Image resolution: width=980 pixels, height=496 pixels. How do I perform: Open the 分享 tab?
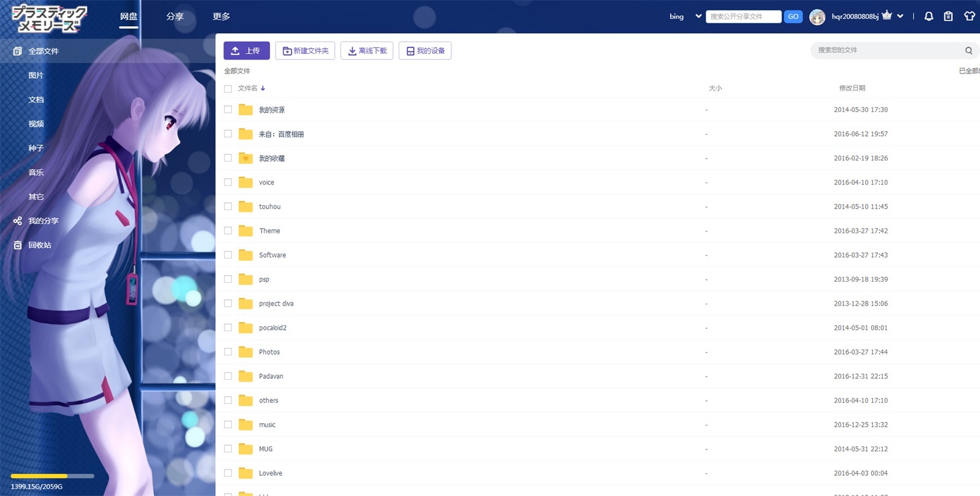[x=175, y=17]
